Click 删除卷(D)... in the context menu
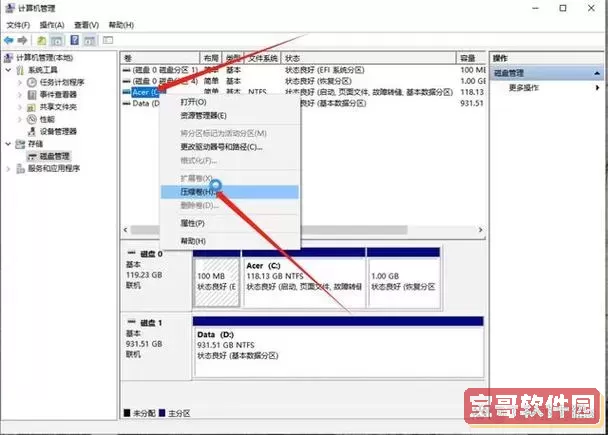The image size is (608, 435). click(230, 205)
